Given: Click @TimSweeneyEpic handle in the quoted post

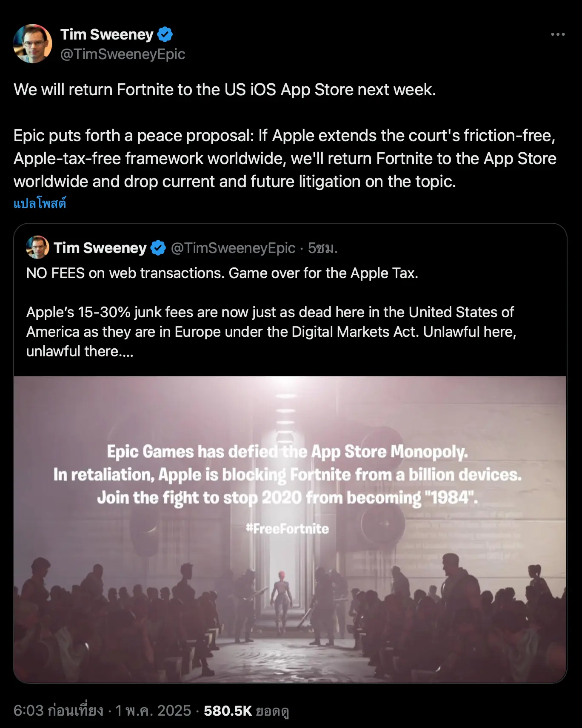Looking at the screenshot, I should [x=233, y=248].
